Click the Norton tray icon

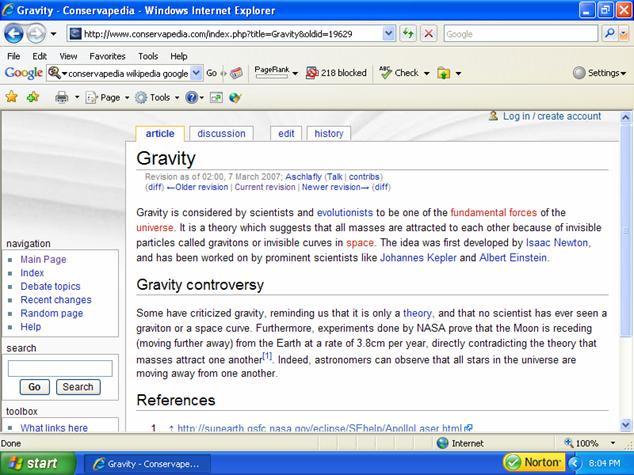[x=533, y=462]
